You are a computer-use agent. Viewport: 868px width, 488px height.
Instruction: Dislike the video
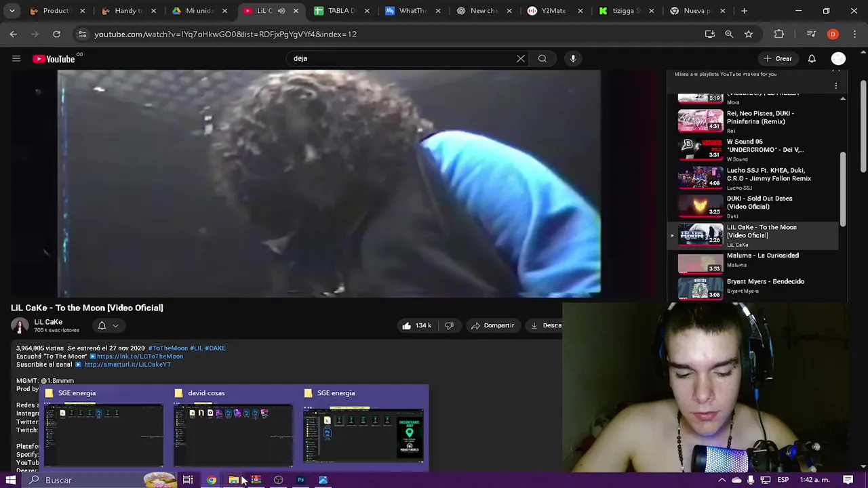[x=449, y=325]
